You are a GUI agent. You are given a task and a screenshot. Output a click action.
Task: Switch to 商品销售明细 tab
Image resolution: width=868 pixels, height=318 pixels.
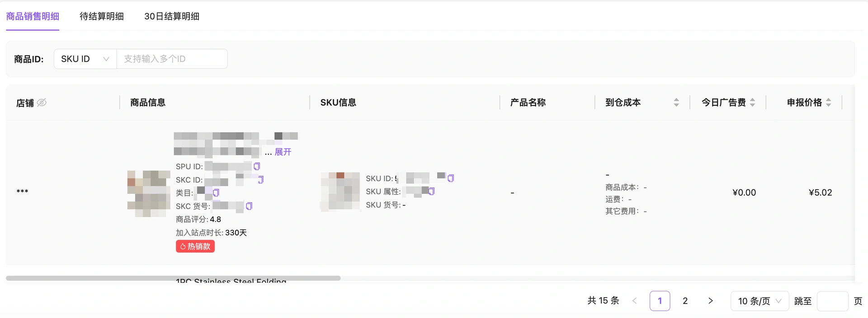pyautogui.click(x=33, y=16)
